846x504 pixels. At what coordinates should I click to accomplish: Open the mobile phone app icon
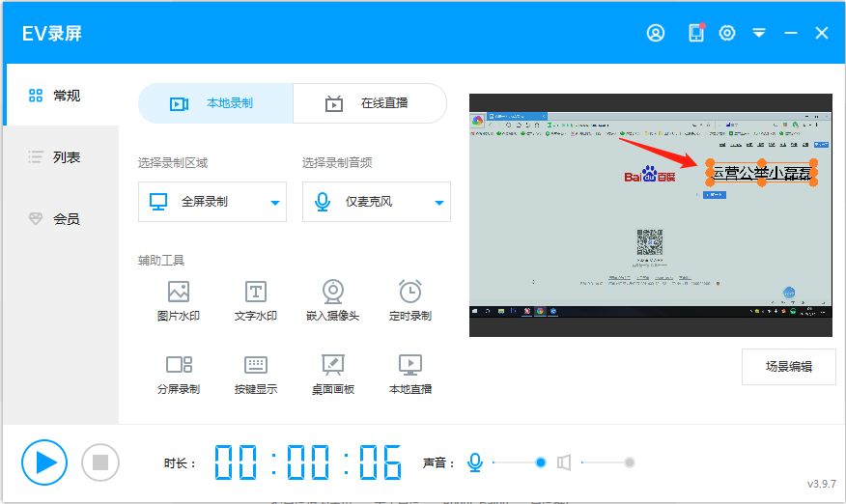click(696, 33)
